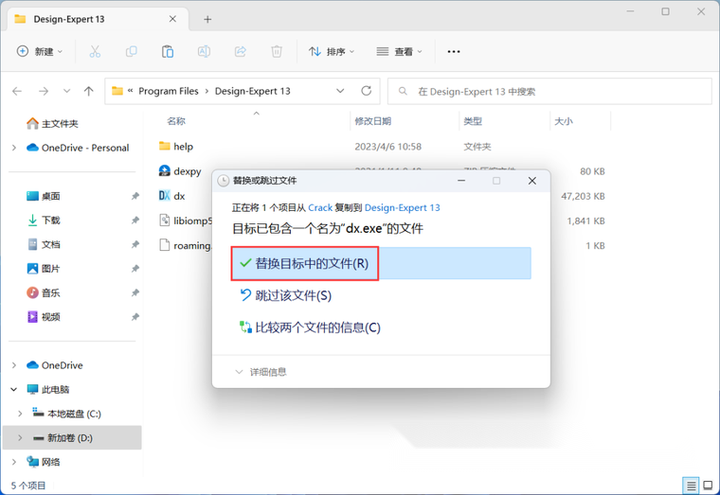The image size is (720, 495).
Task: Click the 47,203 KB size cell
Action: 583,196
